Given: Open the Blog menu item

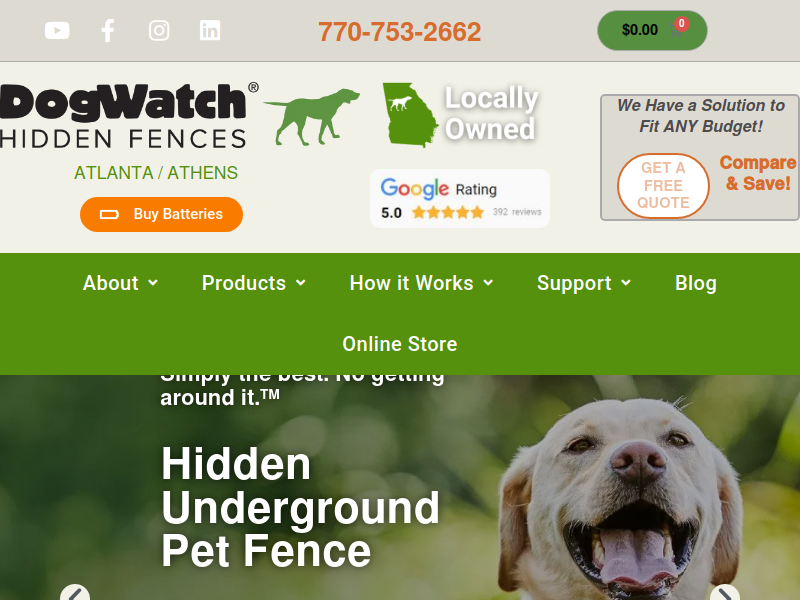Looking at the screenshot, I should (x=696, y=283).
